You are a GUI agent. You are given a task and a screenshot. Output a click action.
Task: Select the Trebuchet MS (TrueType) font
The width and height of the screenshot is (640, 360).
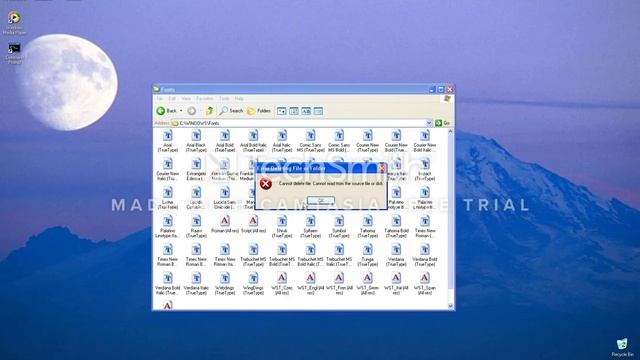point(253,255)
